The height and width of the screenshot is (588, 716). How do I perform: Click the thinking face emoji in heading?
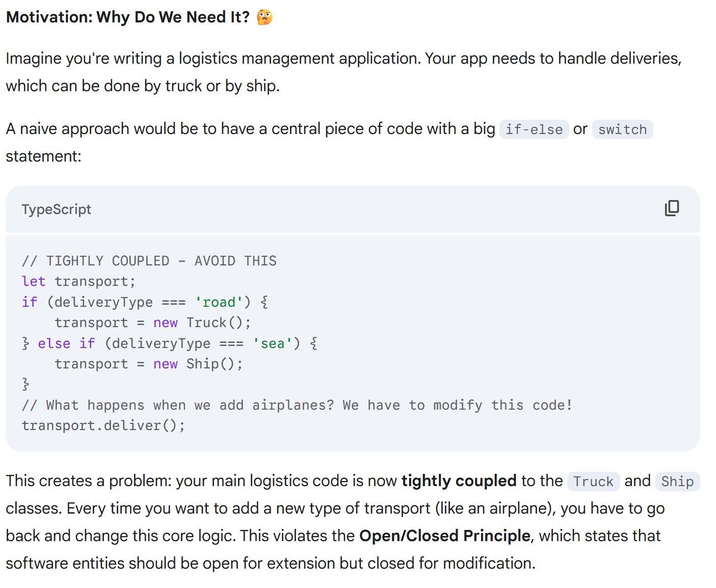click(x=264, y=17)
